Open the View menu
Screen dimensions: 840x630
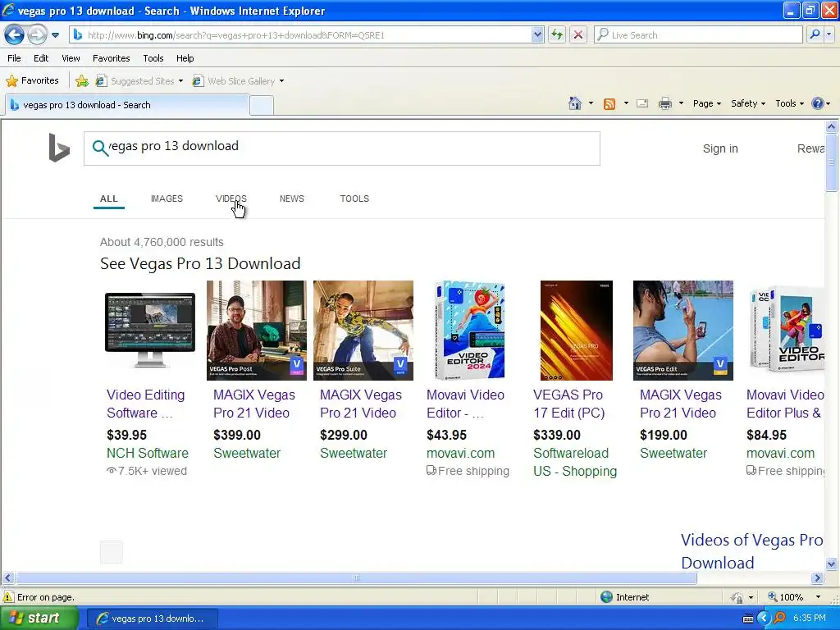(x=71, y=58)
